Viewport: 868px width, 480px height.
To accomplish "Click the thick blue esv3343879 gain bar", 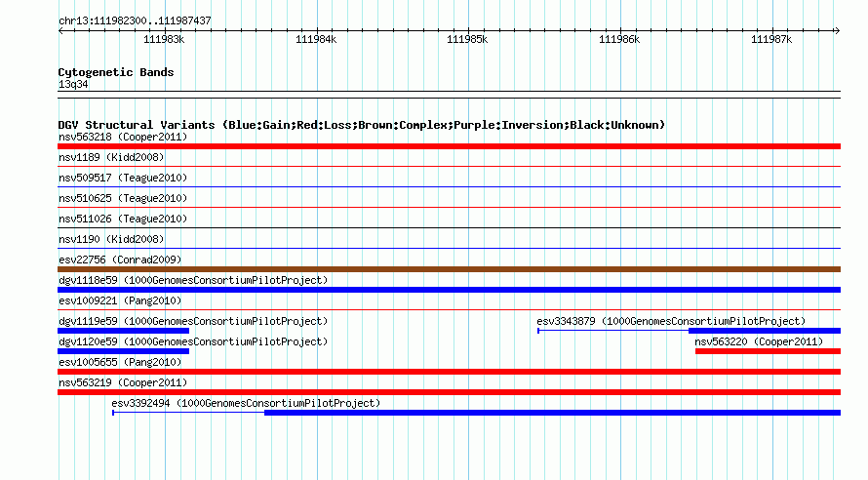I will click(x=765, y=331).
